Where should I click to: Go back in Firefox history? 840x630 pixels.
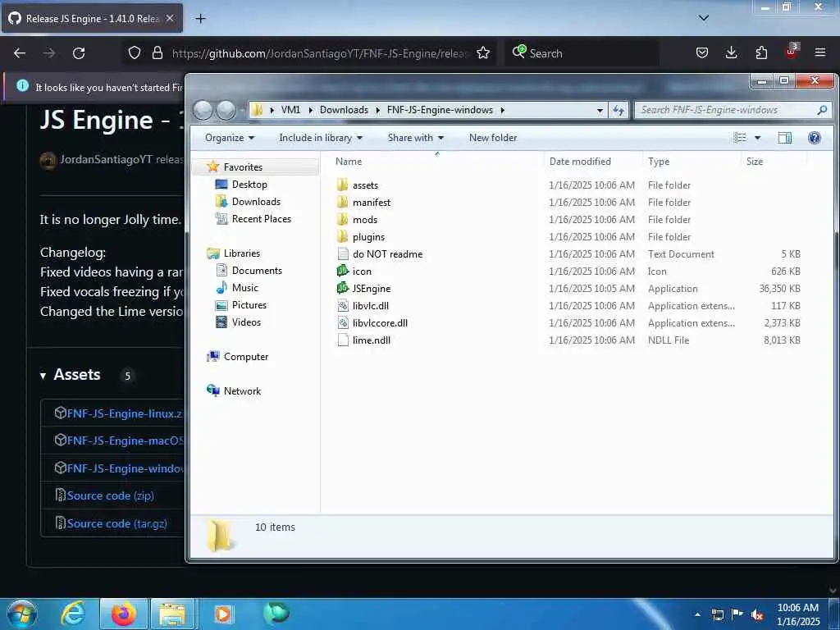[x=20, y=53]
